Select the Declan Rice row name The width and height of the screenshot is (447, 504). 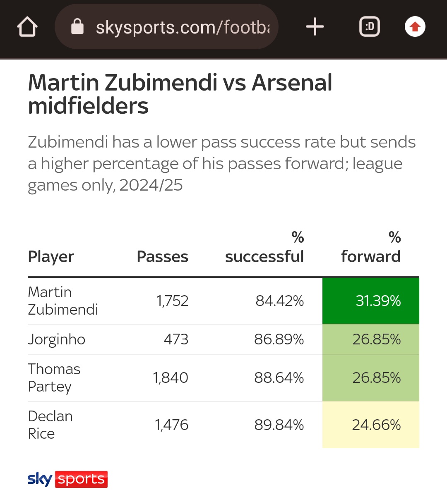(50, 425)
